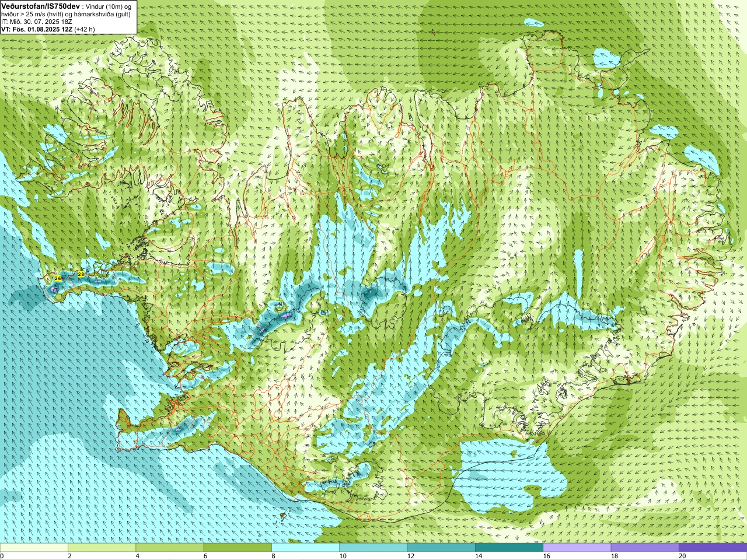Click the yellow gust marker labeled 26
Screen dimensions: 747x560
click(x=58, y=278)
